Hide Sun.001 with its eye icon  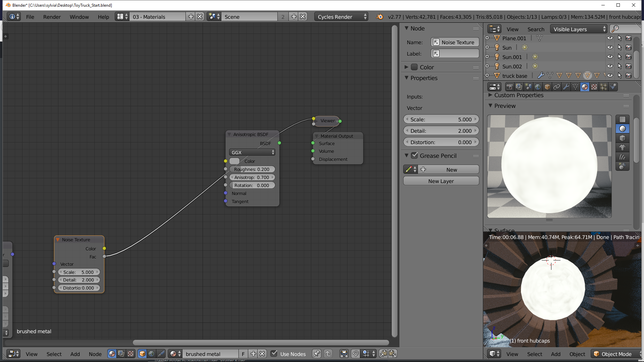tap(610, 57)
